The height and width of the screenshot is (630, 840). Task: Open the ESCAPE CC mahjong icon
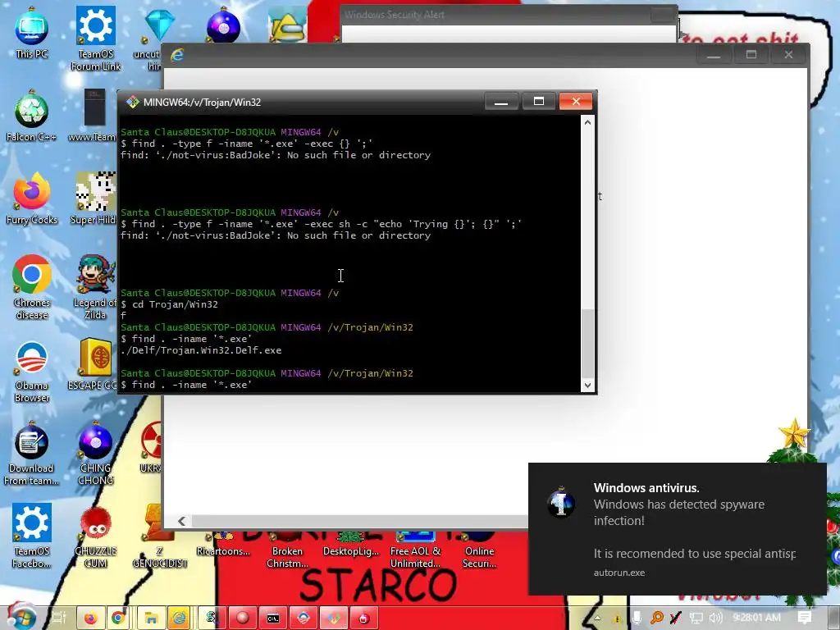coord(94,365)
